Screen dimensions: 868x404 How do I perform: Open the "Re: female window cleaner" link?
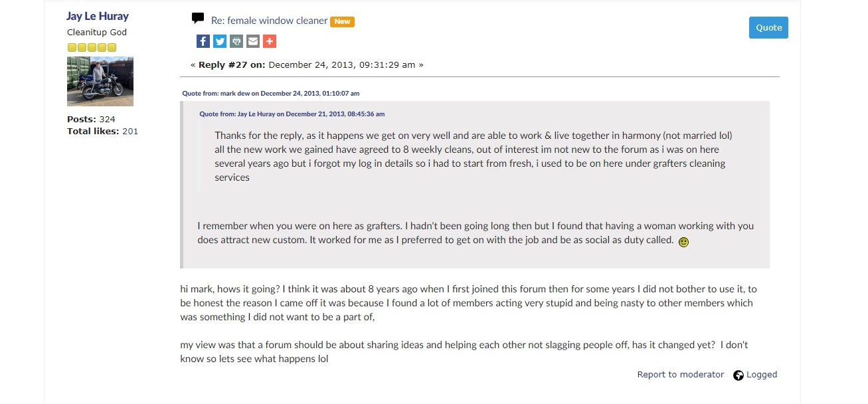click(x=269, y=21)
